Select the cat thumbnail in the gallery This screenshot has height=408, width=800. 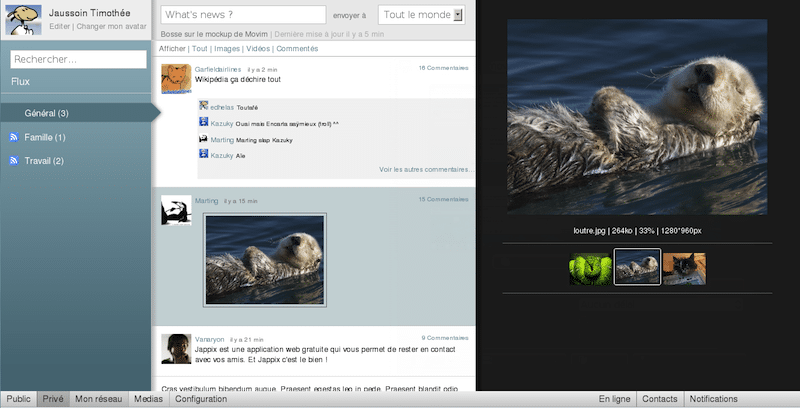click(x=684, y=269)
